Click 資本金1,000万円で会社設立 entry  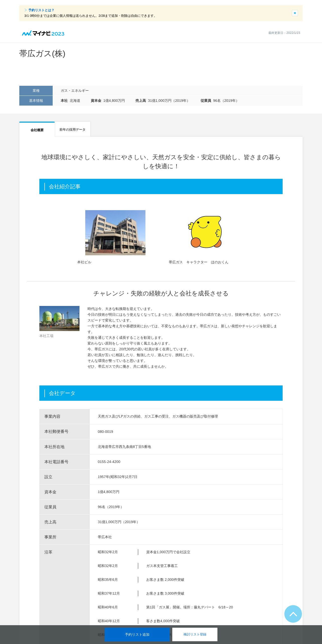[168, 552]
